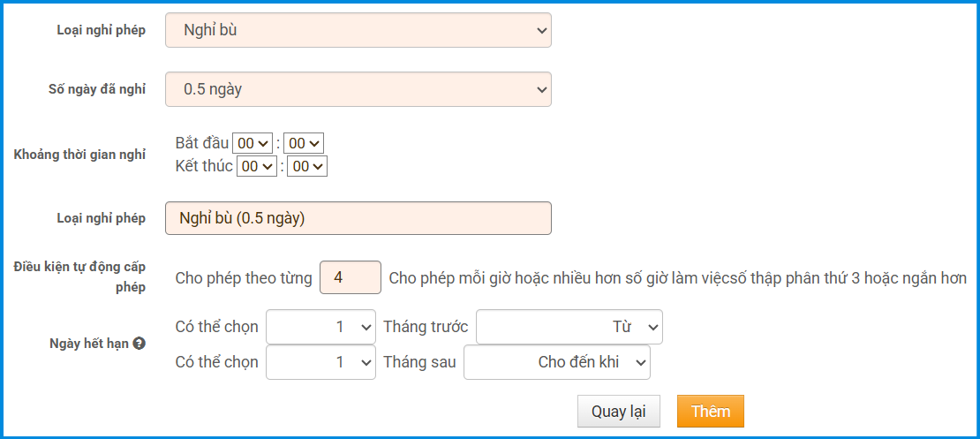
Task: Click the help icon beside Ngày hết hạn
Action: [x=139, y=344]
